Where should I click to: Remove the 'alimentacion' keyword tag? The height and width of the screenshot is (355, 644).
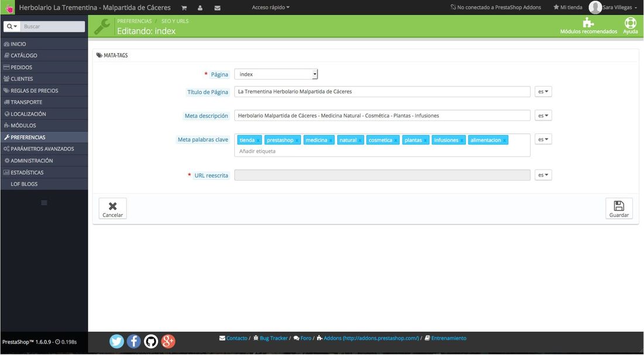[x=504, y=140]
